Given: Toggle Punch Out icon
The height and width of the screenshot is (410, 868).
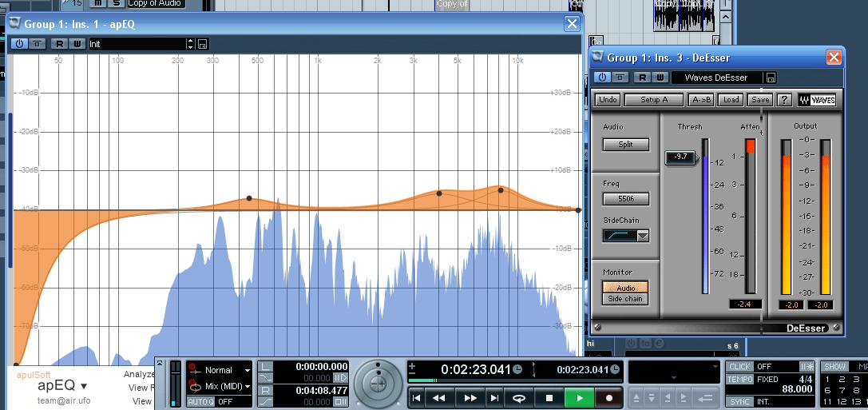Looking at the screenshot, I should coord(266,401).
